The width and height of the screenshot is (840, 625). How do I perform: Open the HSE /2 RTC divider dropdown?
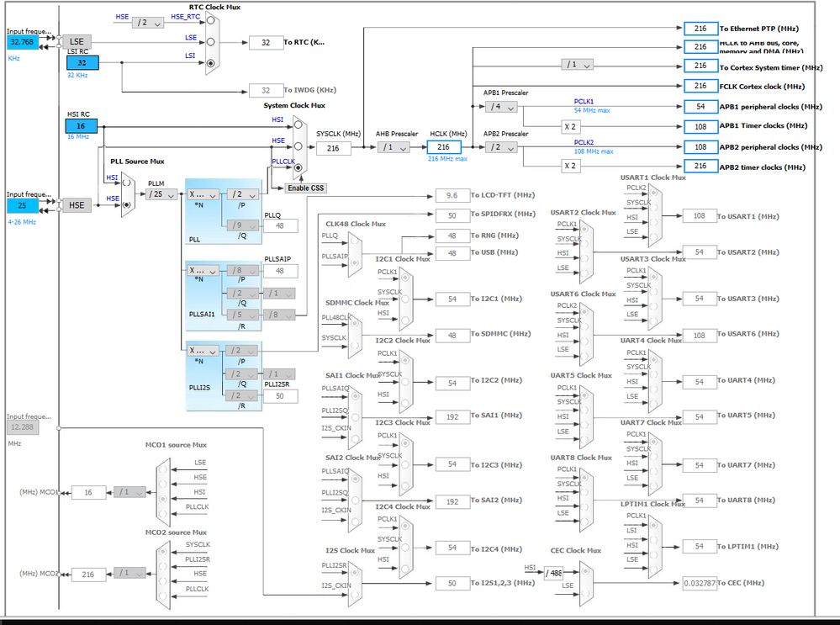(x=147, y=23)
